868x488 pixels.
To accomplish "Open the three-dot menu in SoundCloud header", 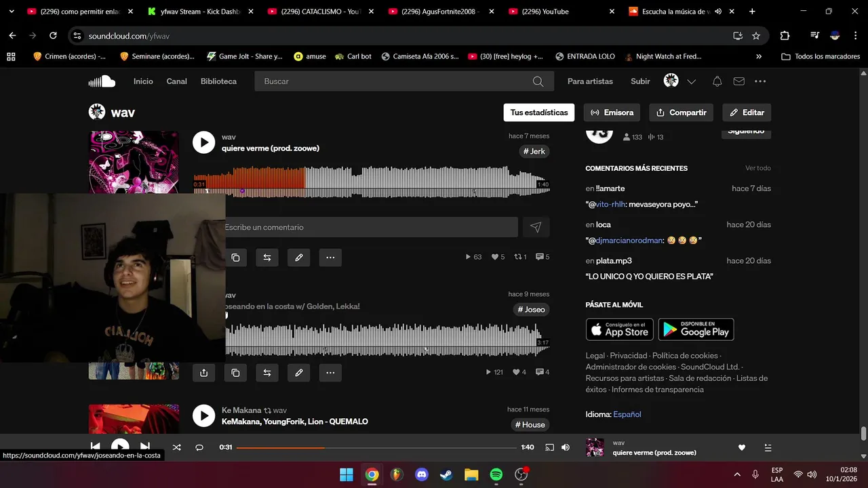I will click(760, 81).
